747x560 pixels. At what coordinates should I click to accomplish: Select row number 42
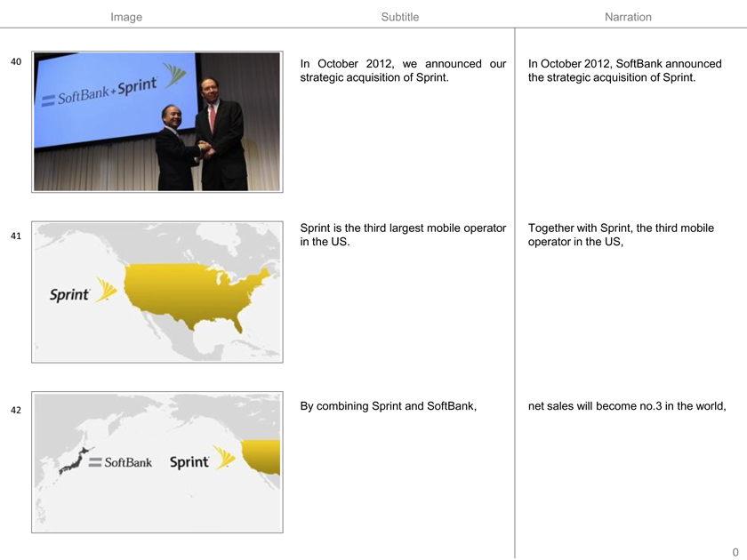16,411
